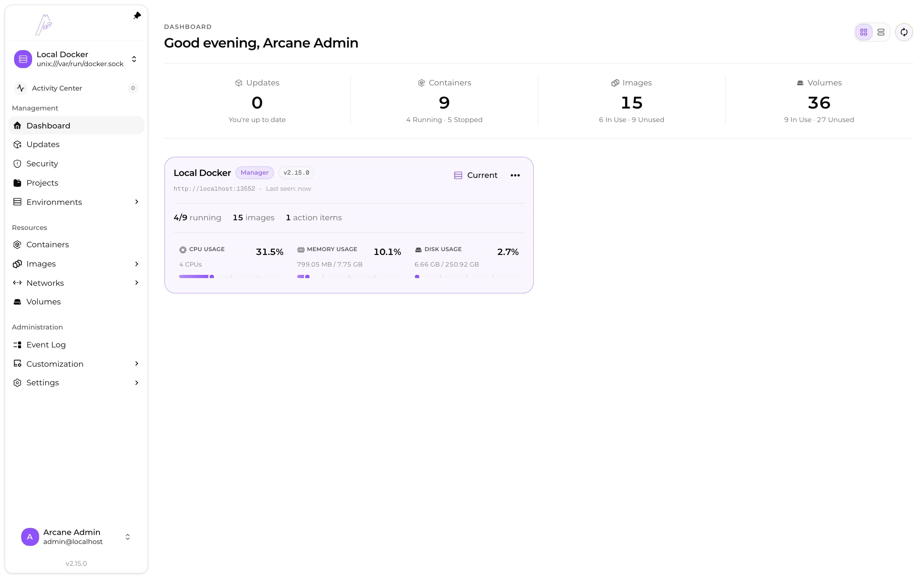Expand the Environments submenu chevron
The image size is (924, 578).
pyautogui.click(x=137, y=202)
